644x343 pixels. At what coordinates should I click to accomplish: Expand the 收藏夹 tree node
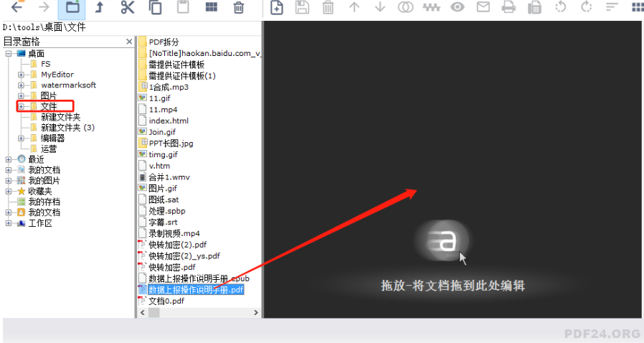tap(8, 192)
